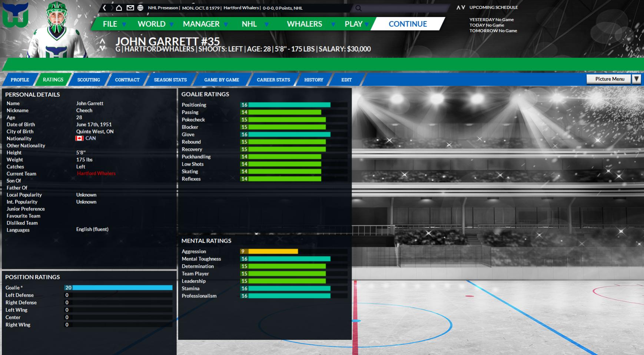Expand the WHALERS dropdown arrow
This screenshot has width=644, height=355.
pos(333,24)
